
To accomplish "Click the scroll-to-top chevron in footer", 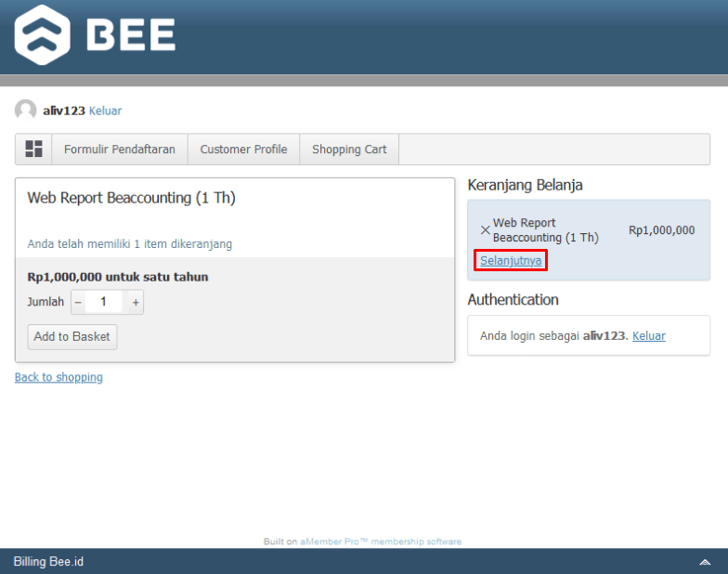I will 705,562.
